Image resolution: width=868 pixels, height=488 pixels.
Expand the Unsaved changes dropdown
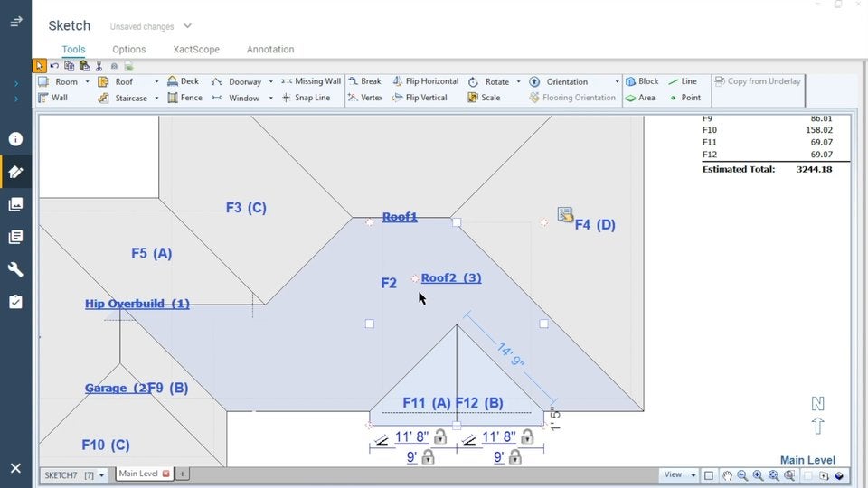(x=188, y=26)
